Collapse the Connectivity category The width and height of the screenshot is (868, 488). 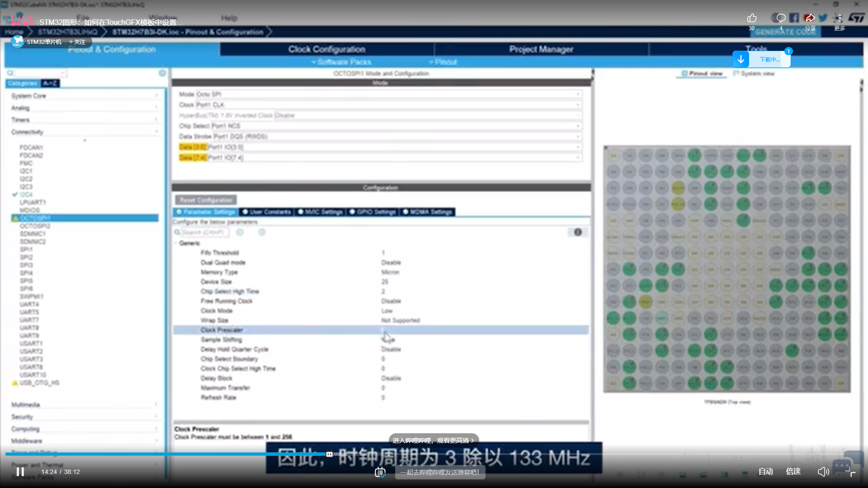click(x=85, y=132)
